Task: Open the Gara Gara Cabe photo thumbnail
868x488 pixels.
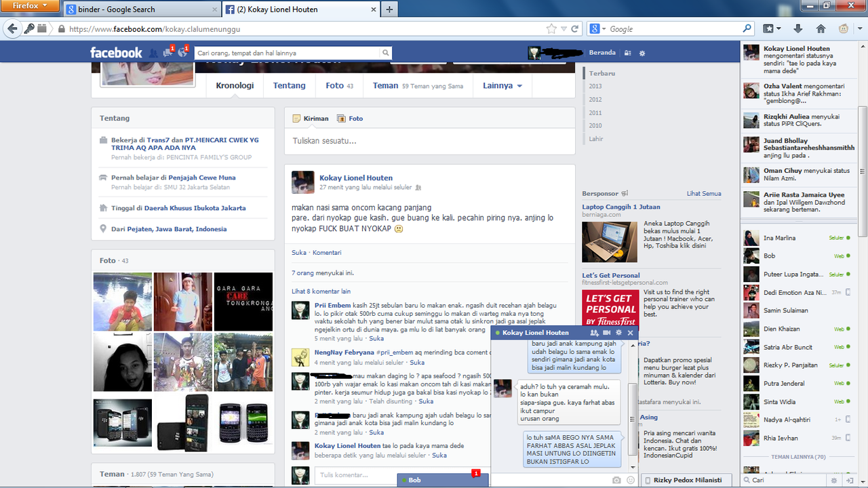Action: pos(243,302)
